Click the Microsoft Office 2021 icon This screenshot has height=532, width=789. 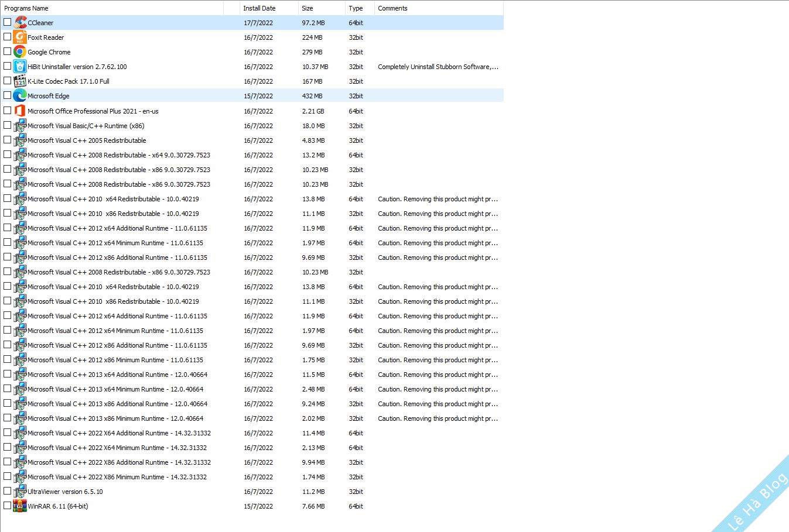click(x=20, y=111)
